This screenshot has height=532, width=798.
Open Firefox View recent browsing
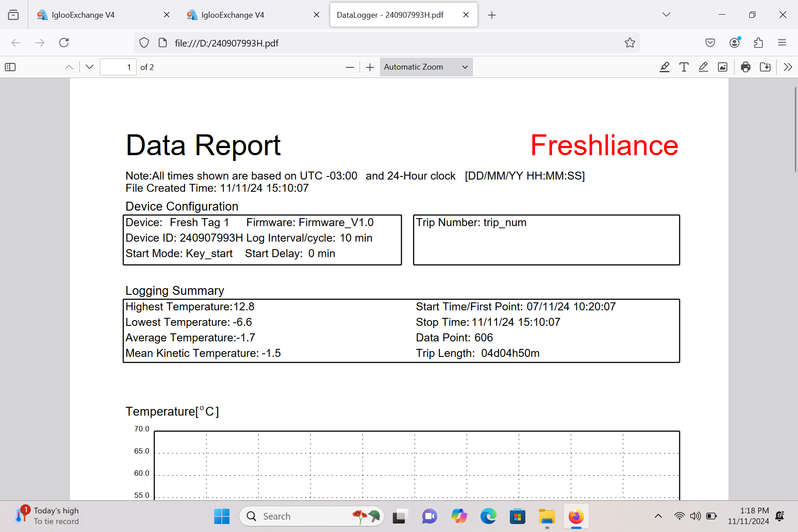[14, 15]
